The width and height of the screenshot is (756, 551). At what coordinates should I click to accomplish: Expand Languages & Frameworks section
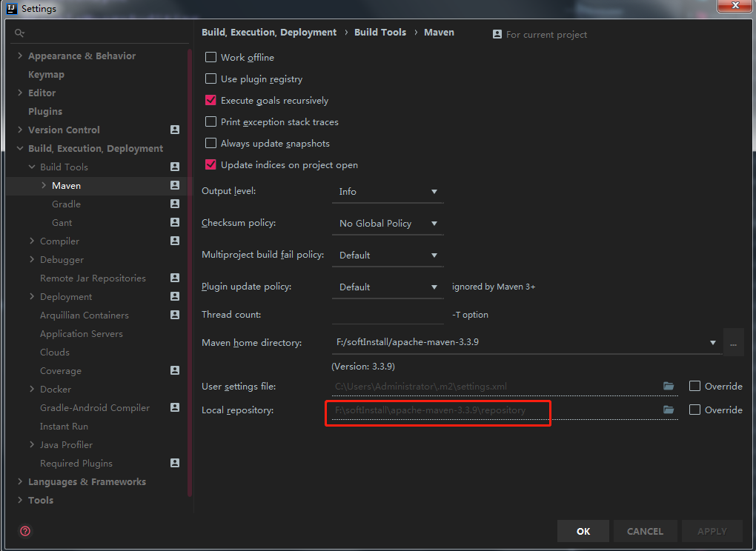20,481
